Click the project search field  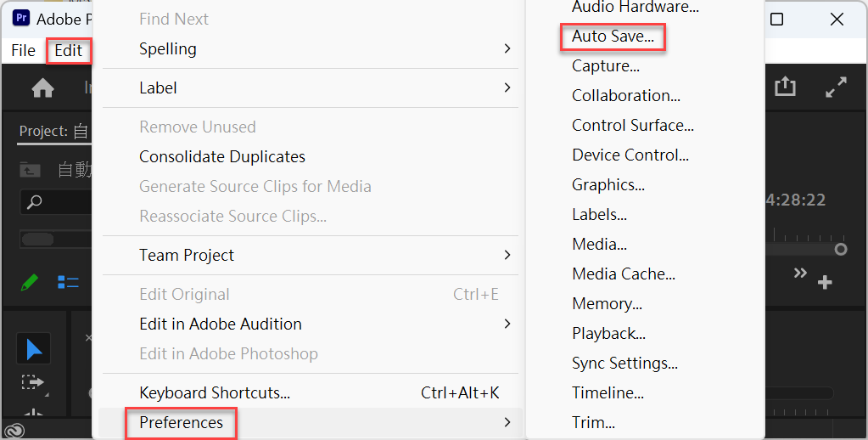coord(55,201)
